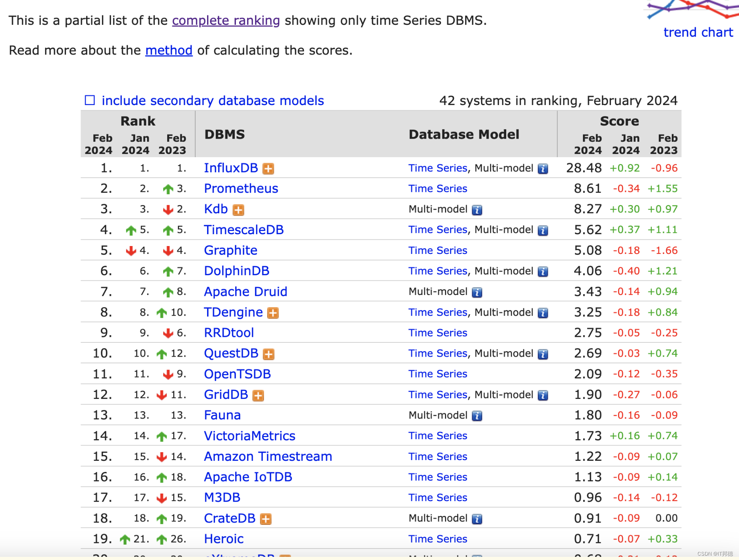Image resolution: width=739 pixels, height=560 pixels.
Task: Open the info icon in CrateDB's row
Action: coord(477,519)
